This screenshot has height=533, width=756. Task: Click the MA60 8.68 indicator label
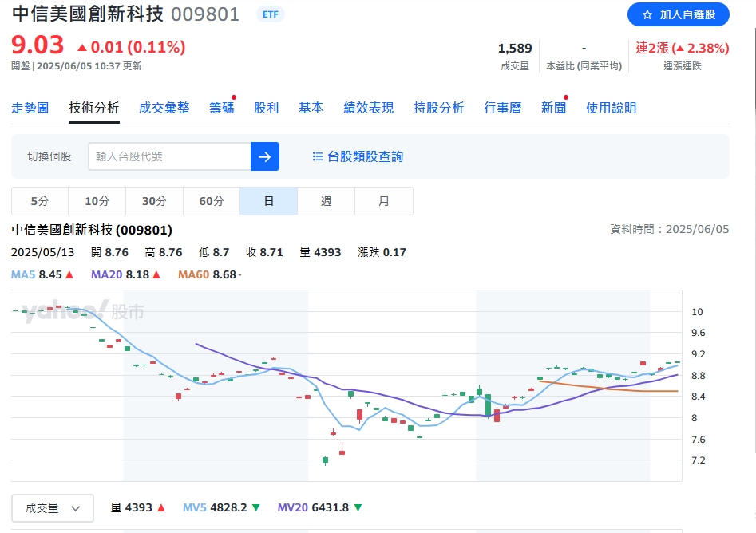point(210,274)
